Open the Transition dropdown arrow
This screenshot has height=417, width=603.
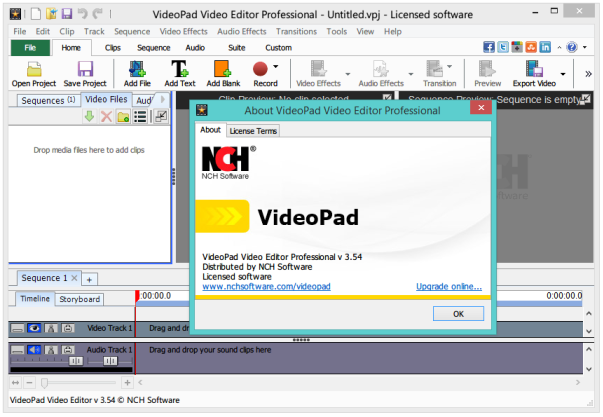pyautogui.click(x=450, y=67)
